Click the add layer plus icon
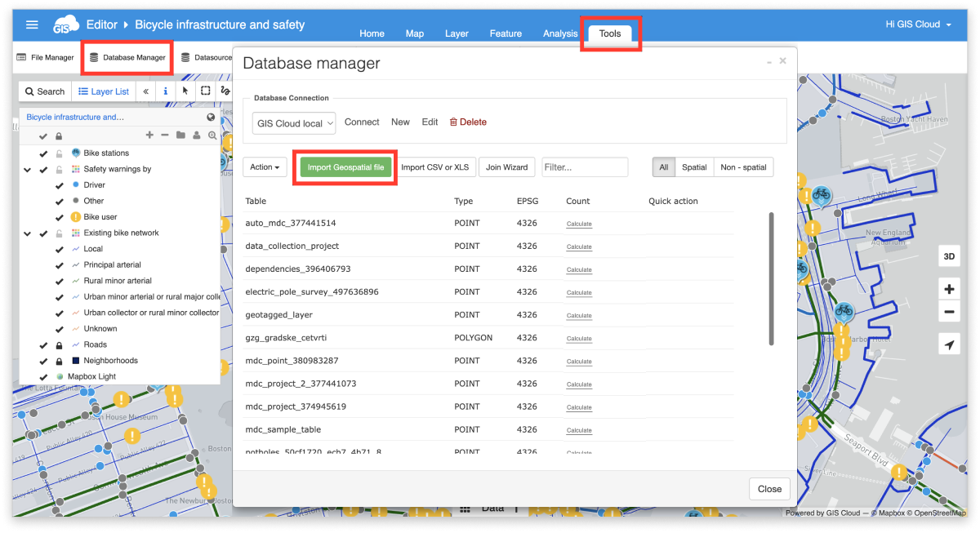 tap(149, 135)
